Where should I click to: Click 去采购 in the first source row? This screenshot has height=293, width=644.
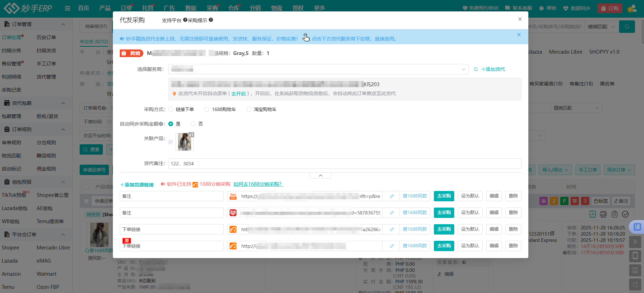tap(444, 196)
